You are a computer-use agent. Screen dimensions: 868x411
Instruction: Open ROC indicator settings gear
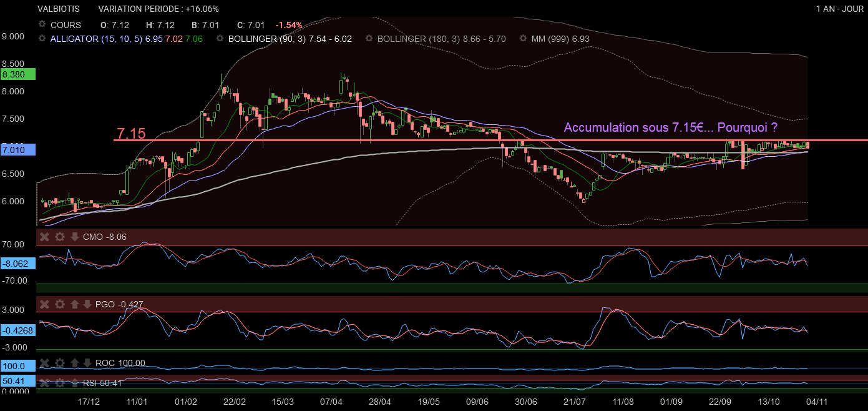pyautogui.click(x=60, y=363)
